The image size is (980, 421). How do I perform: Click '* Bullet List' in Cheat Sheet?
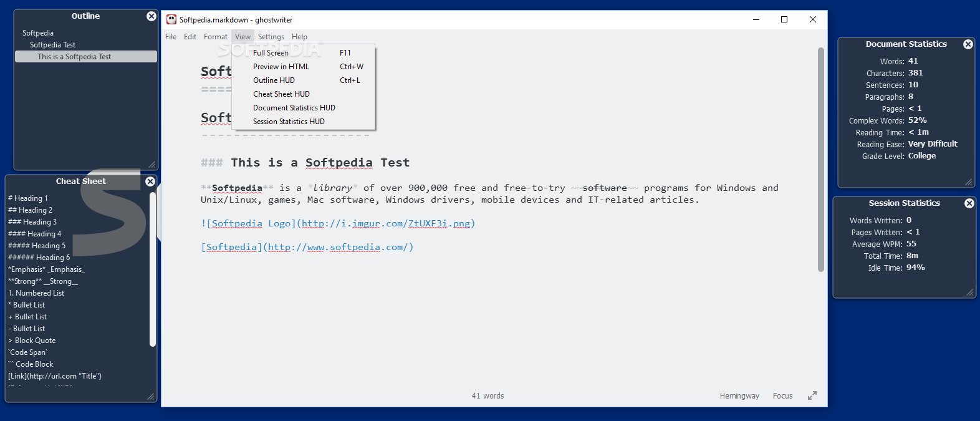pos(26,305)
